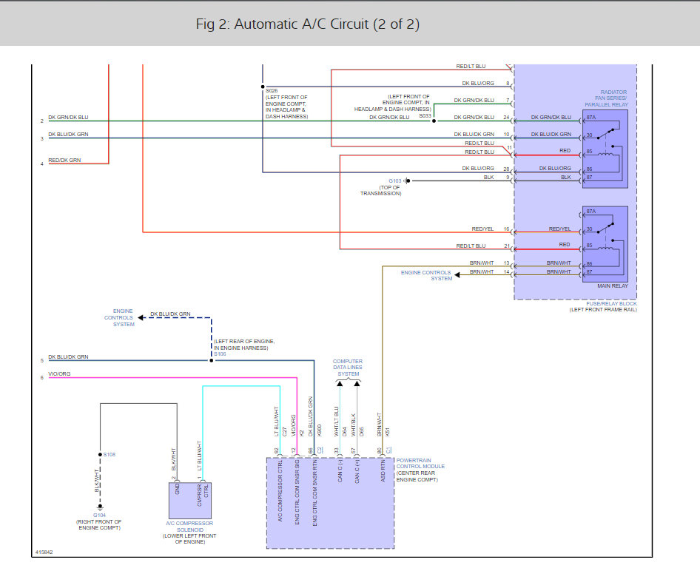Click circuit code K51
This screenshot has height=588, width=700.
388,432
